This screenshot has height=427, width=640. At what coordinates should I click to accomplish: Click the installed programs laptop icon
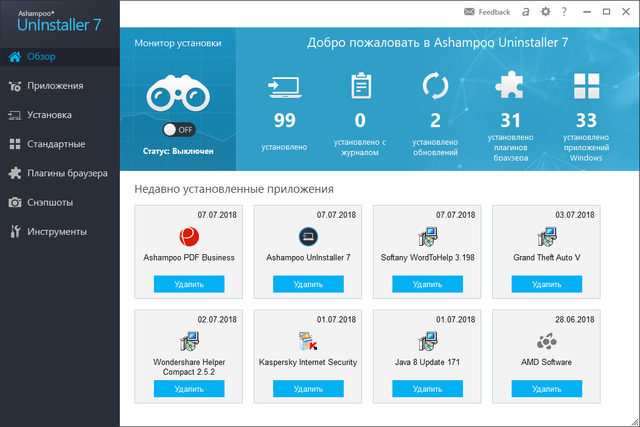tap(284, 87)
